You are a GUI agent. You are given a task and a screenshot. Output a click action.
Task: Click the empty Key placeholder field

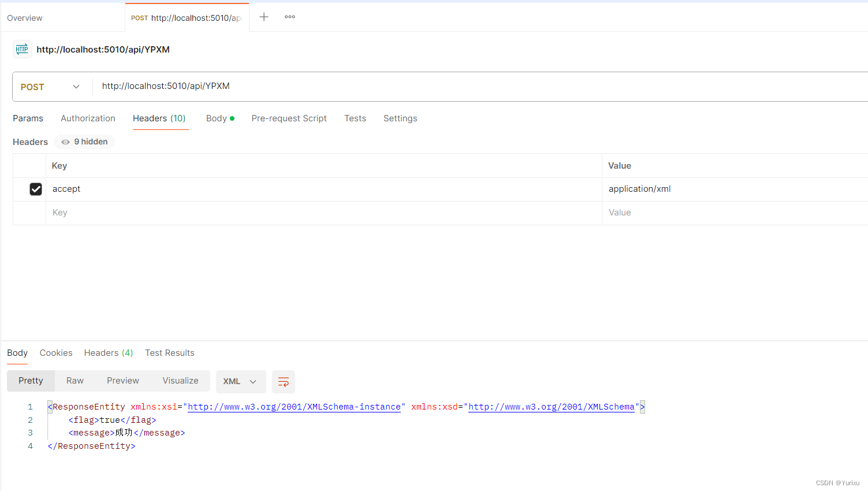click(x=324, y=213)
